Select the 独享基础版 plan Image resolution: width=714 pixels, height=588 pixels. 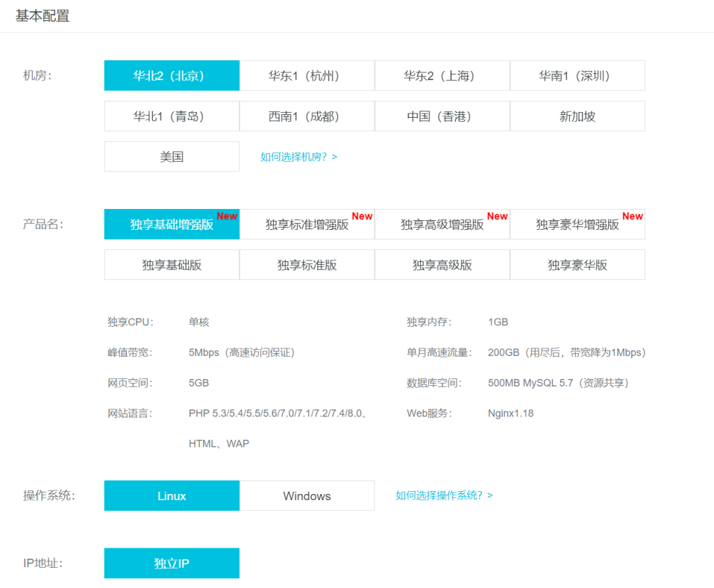172,265
